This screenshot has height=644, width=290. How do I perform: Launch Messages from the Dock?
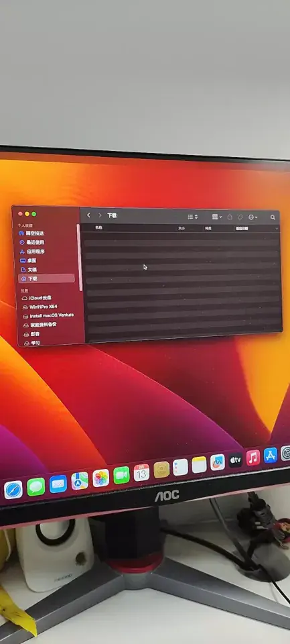[36, 487]
